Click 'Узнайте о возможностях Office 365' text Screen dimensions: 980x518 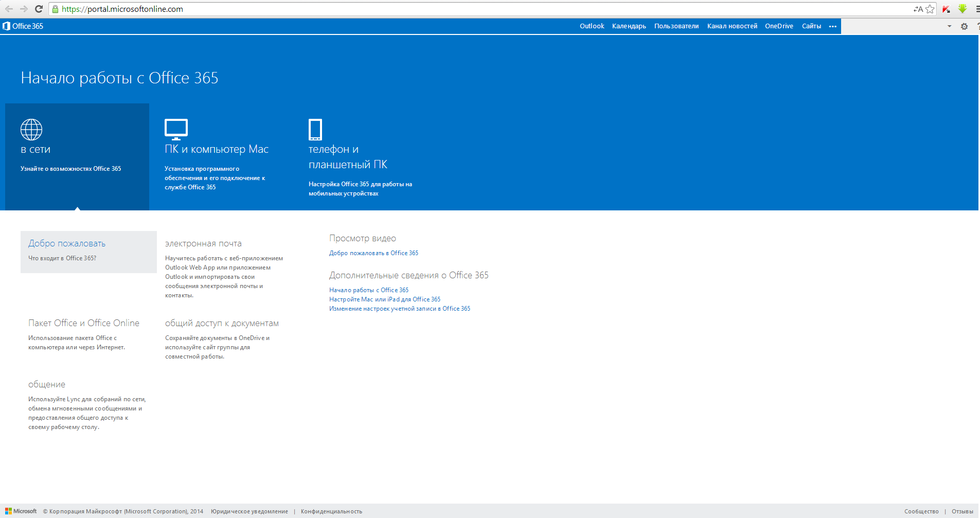(x=70, y=169)
